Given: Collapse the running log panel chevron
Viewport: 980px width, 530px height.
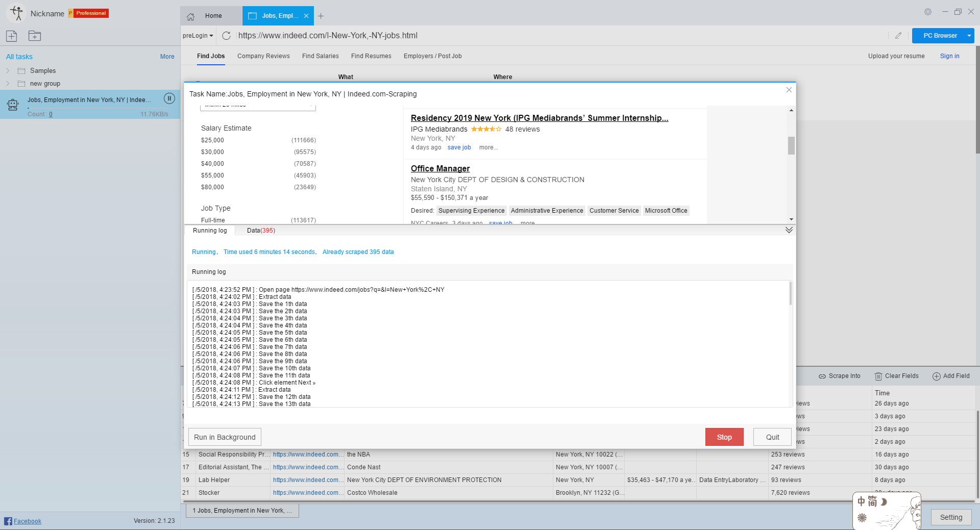Looking at the screenshot, I should [789, 230].
